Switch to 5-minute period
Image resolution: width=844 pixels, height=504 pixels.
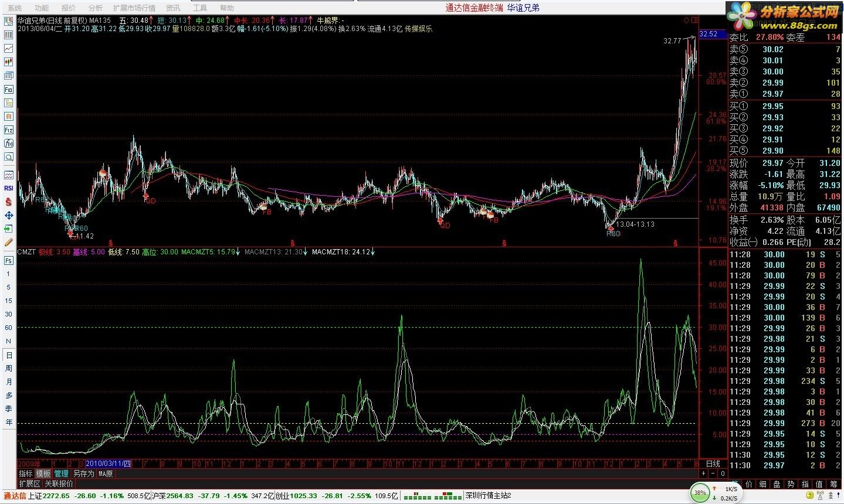pos(9,287)
